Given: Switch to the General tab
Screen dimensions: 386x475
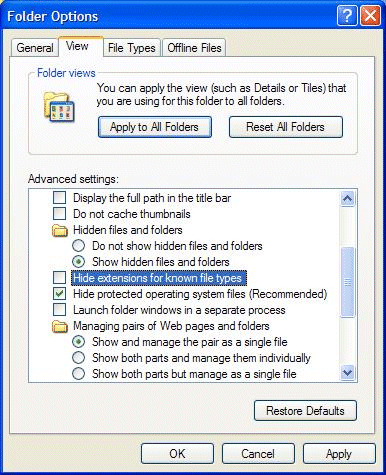Looking at the screenshot, I should (35, 48).
